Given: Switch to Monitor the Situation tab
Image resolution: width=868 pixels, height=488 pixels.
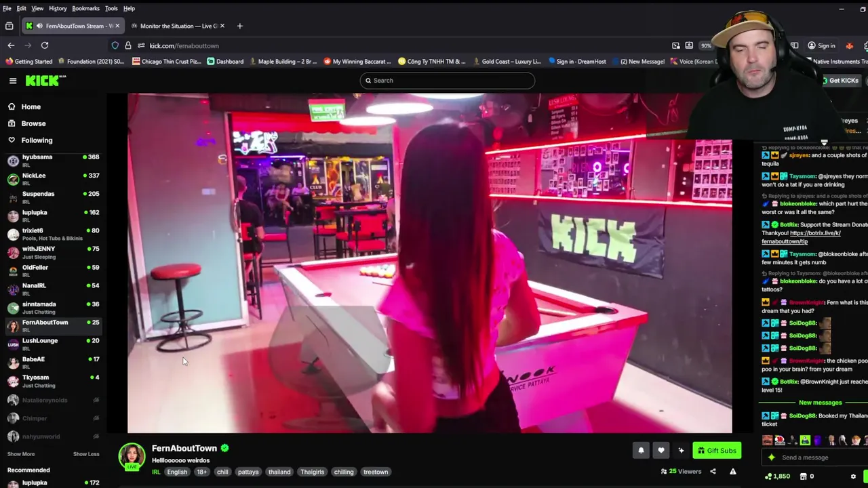Looking at the screenshot, I should click(x=178, y=26).
